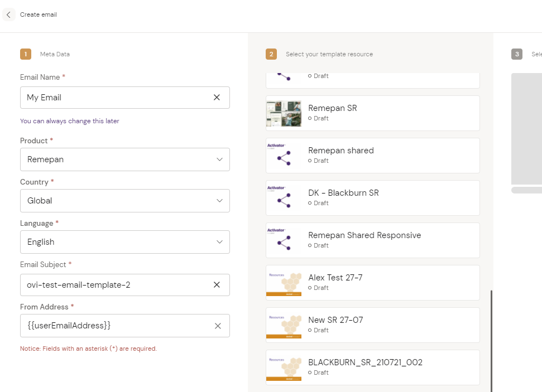Viewport: 542px width, 392px height.
Task: Click the step 3 number badge
Action: pos(516,54)
